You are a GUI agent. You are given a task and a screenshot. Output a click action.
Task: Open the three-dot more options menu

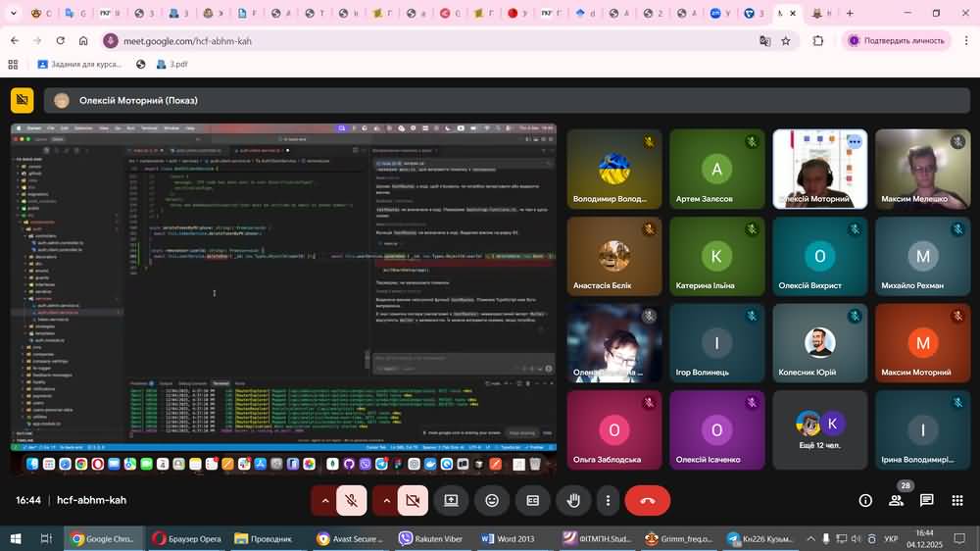608,500
